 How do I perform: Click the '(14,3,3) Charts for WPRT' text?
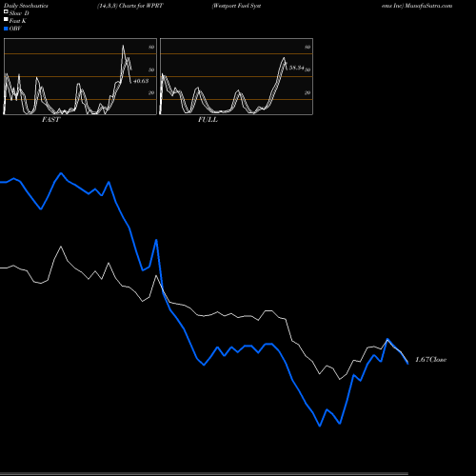pyautogui.click(x=130, y=6)
